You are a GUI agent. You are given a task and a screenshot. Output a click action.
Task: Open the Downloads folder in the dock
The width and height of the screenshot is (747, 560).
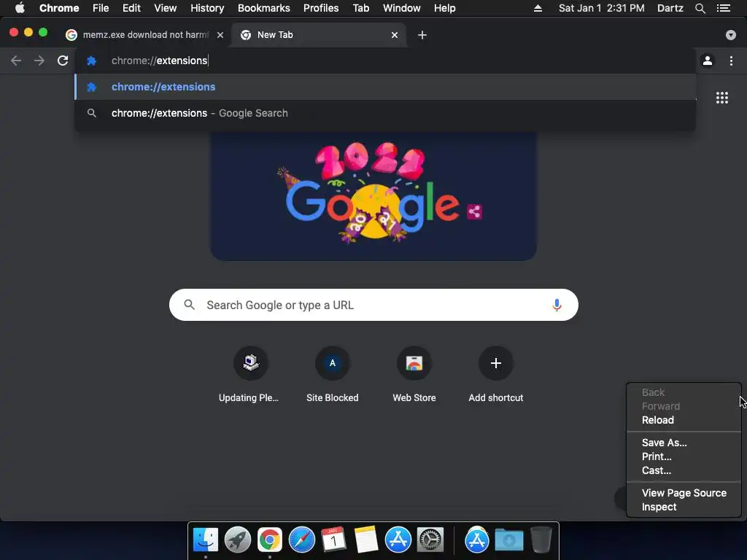tap(508, 540)
